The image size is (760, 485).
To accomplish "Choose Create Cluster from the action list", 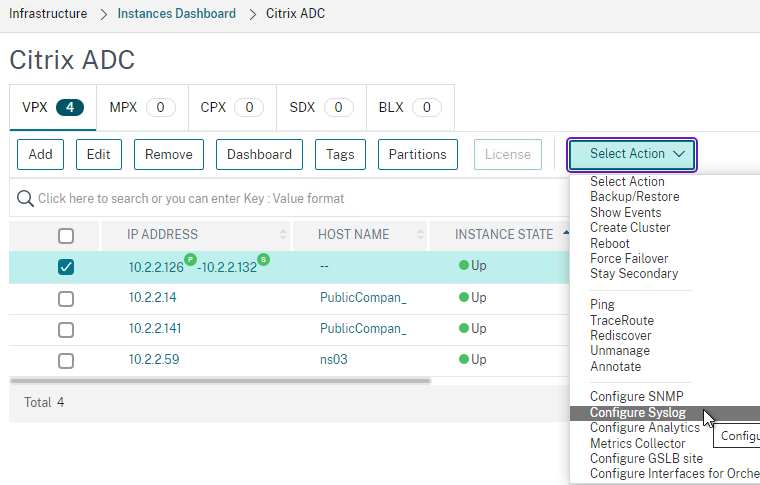I will (630, 228).
